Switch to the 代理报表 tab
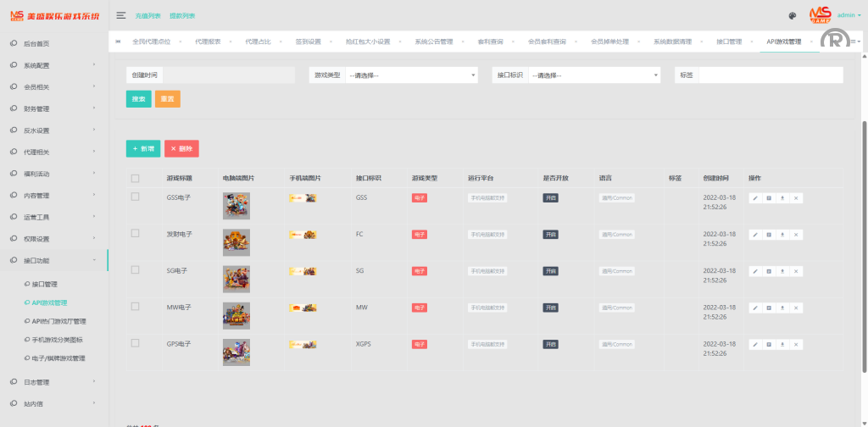Image resolution: width=868 pixels, height=427 pixels. (x=208, y=42)
